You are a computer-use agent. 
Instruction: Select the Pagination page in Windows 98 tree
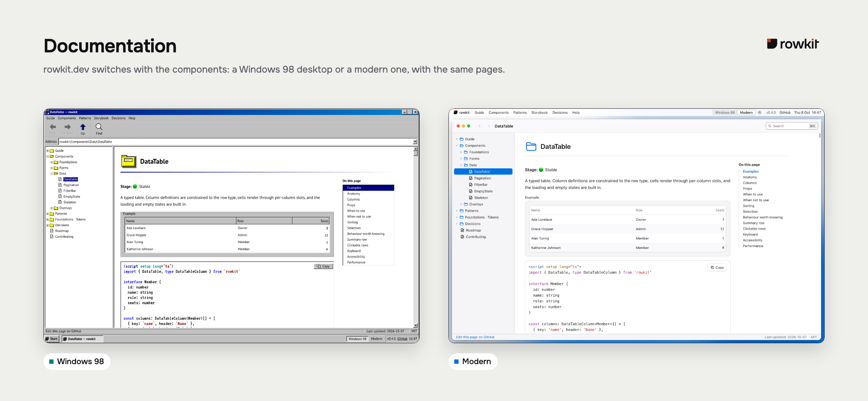click(x=71, y=185)
